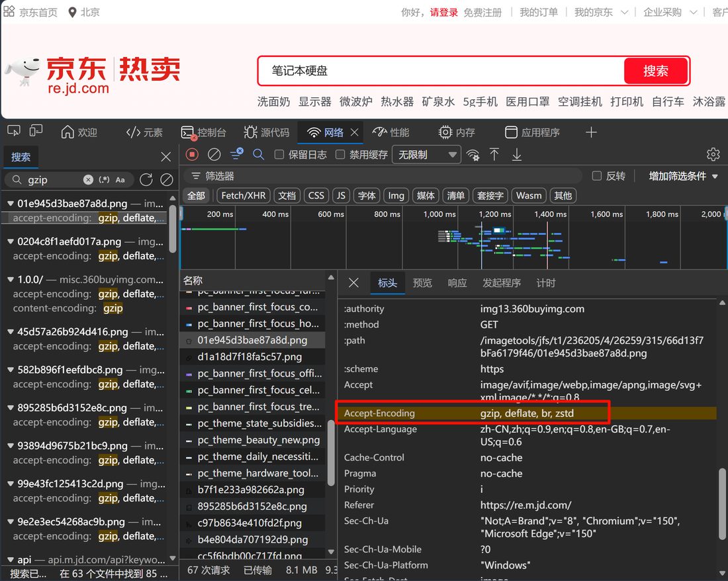728x581 pixels.
Task: Click the gzip search input field
Action: coord(54,179)
